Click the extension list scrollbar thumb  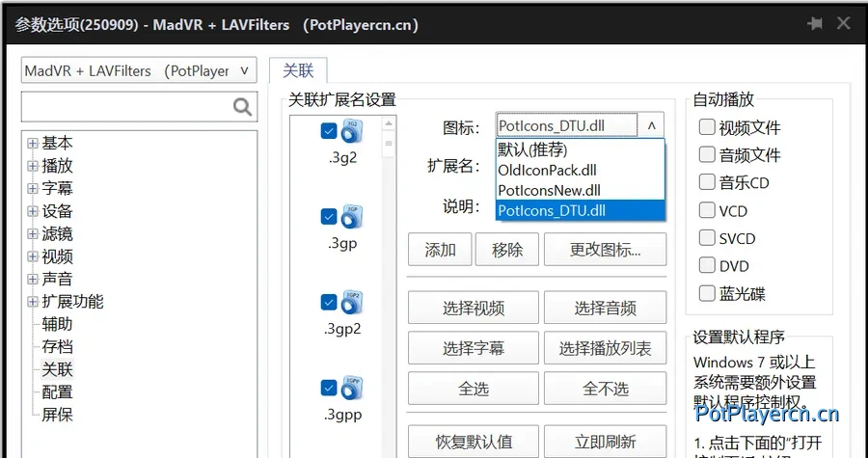coord(389,145)
